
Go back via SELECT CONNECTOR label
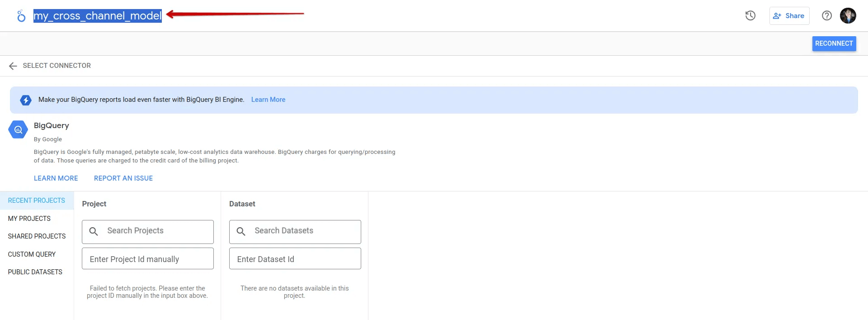(x=57, y=66)
